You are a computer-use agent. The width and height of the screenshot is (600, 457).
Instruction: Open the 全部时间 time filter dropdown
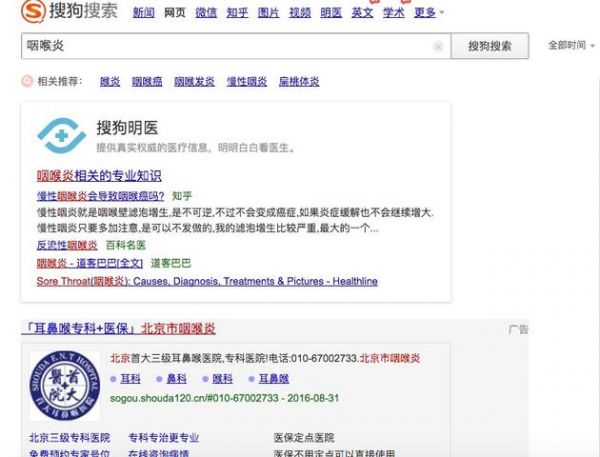click(569, 46)
